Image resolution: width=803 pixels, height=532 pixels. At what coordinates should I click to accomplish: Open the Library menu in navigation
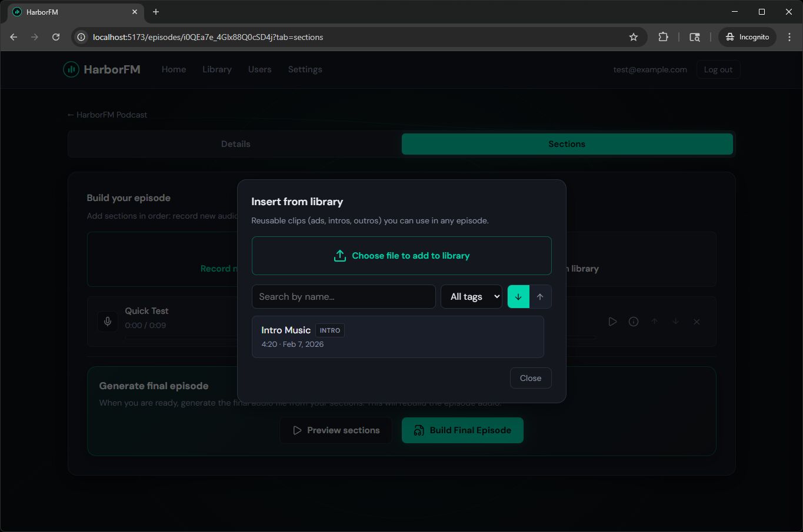pyautogui.click(x=216, y=69)
